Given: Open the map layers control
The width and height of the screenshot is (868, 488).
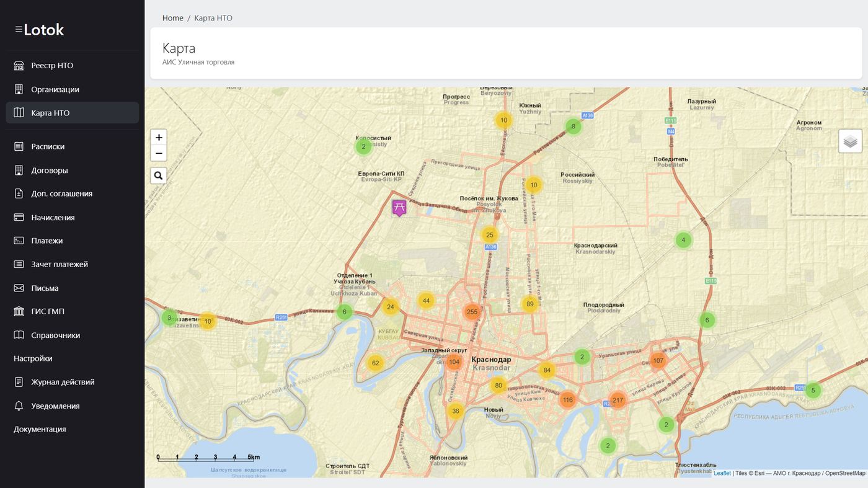Looking at the screenshot, I should pyautogui.click(x=850, y=141).
